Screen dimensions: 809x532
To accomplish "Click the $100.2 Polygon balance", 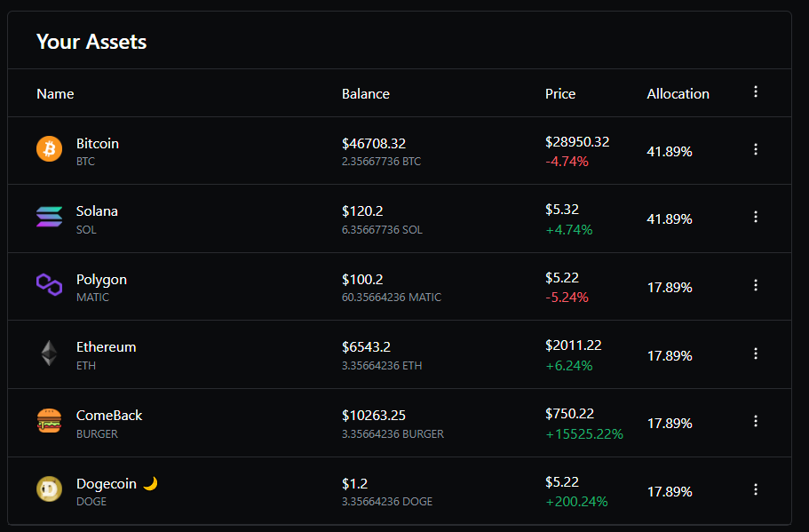I will pos(362,280).
